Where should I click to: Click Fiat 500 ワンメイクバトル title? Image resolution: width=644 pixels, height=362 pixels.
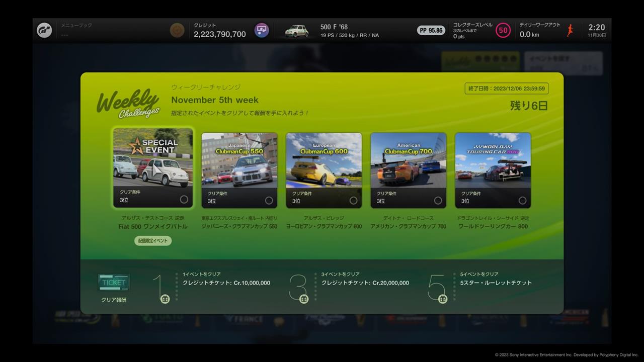tap(153, 227)
